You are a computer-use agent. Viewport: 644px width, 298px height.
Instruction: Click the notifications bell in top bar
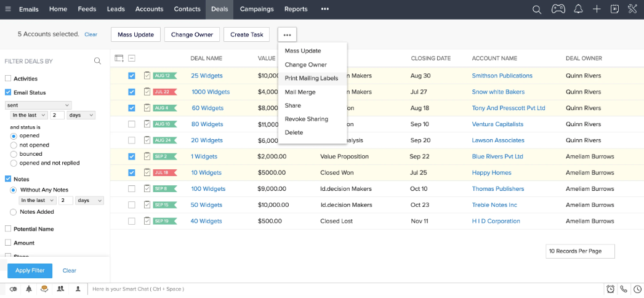tap(578, 9)
